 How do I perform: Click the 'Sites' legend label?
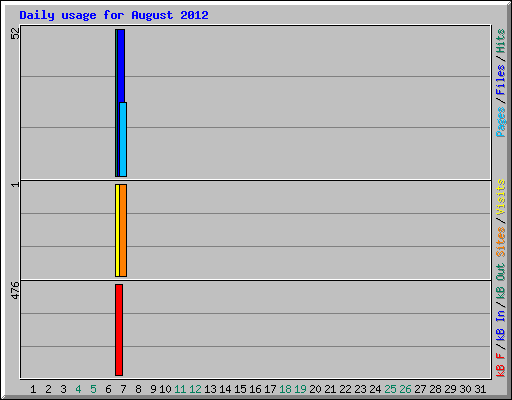coord(500,242)
